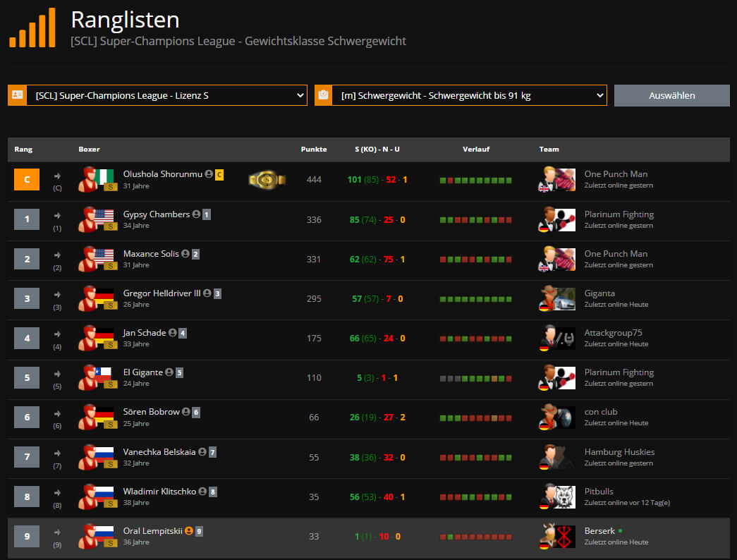The width and height of the screenshot is (737, 560).
Task: Click the Punkte column header
Action: [x=314, y=150]
